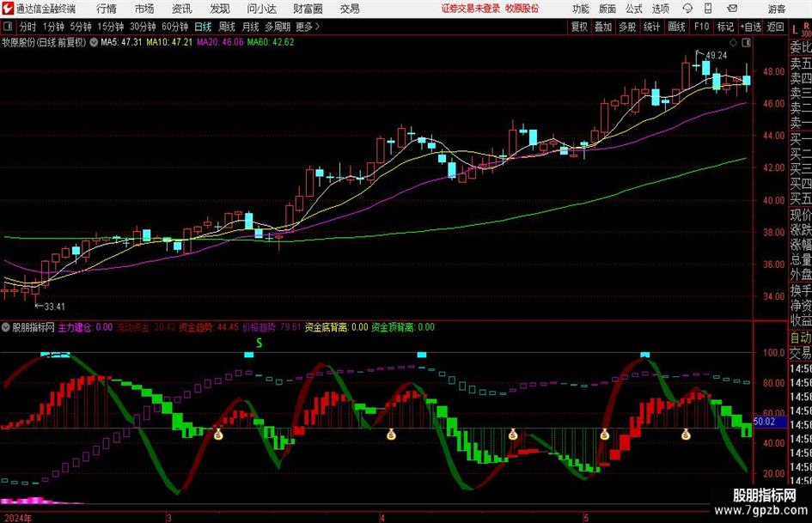Open 股朋指标网 indicator dropdown arrow
The width and height of the screenshot is (812, 523).
(x=6, y=327)
